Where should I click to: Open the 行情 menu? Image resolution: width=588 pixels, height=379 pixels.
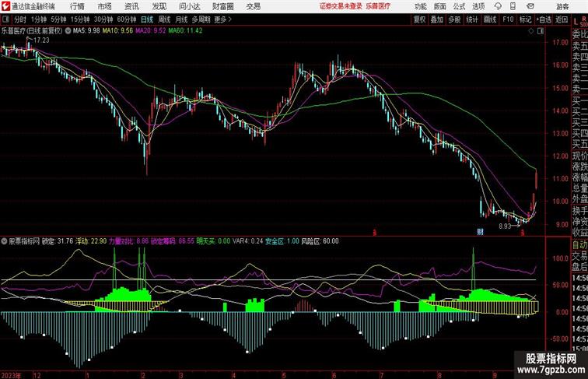tap(77, 6)
